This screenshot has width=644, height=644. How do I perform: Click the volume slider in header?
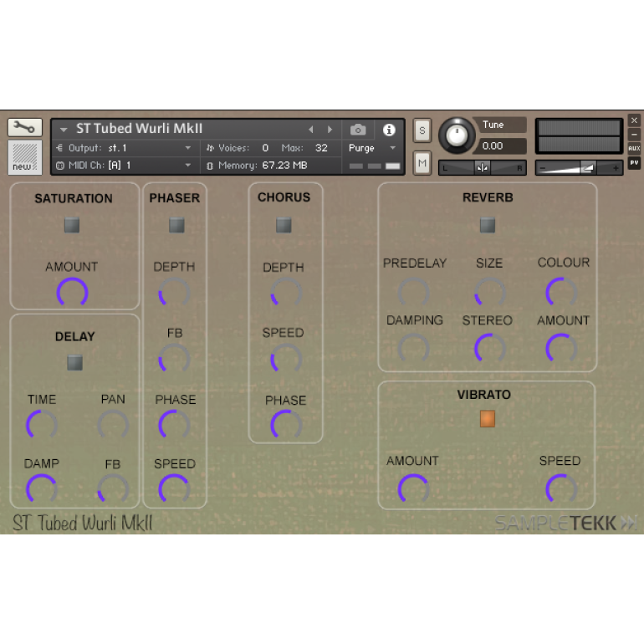[x=579, y=168]
